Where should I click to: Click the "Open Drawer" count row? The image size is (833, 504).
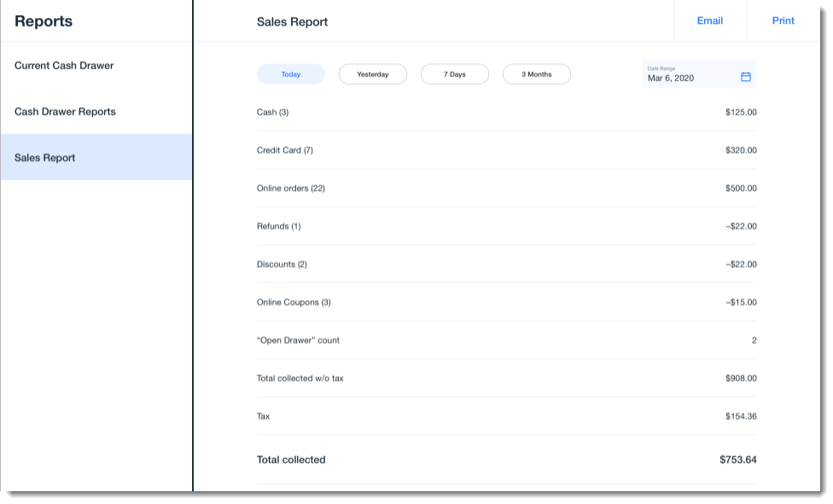pyautogui.click(x=506, y=340)
